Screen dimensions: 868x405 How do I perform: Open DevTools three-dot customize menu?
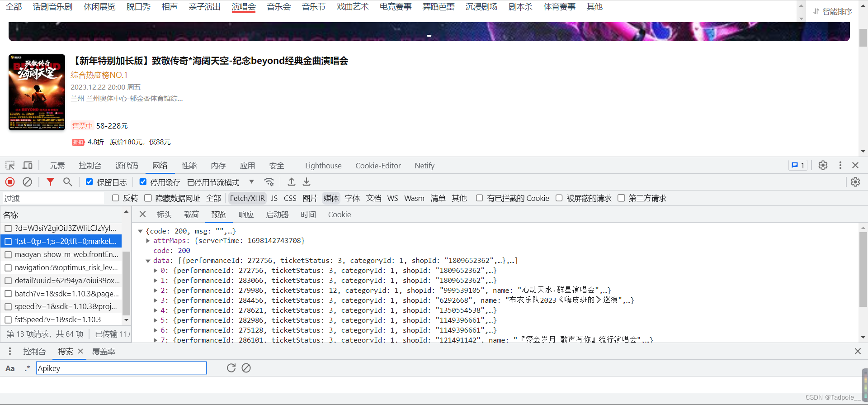(840, 165)
